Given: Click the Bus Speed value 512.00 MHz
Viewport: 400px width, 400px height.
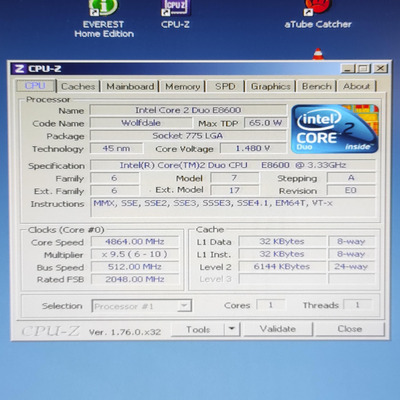Looking at the screenshot, I should point(135,267).
